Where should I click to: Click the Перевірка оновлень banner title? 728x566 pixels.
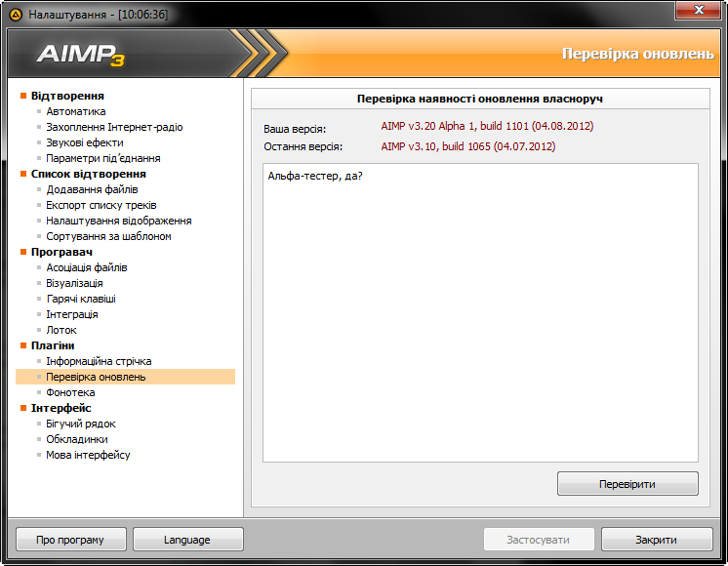point(638,54)
